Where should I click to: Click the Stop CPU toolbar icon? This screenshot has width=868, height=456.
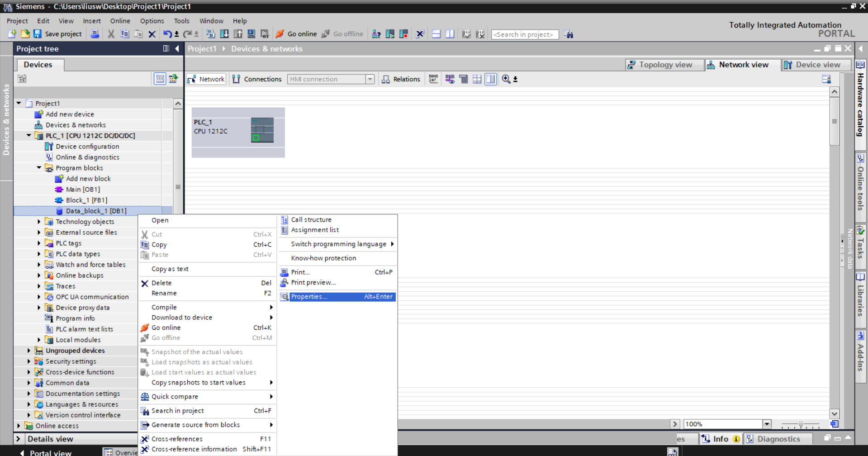(403, 34)
